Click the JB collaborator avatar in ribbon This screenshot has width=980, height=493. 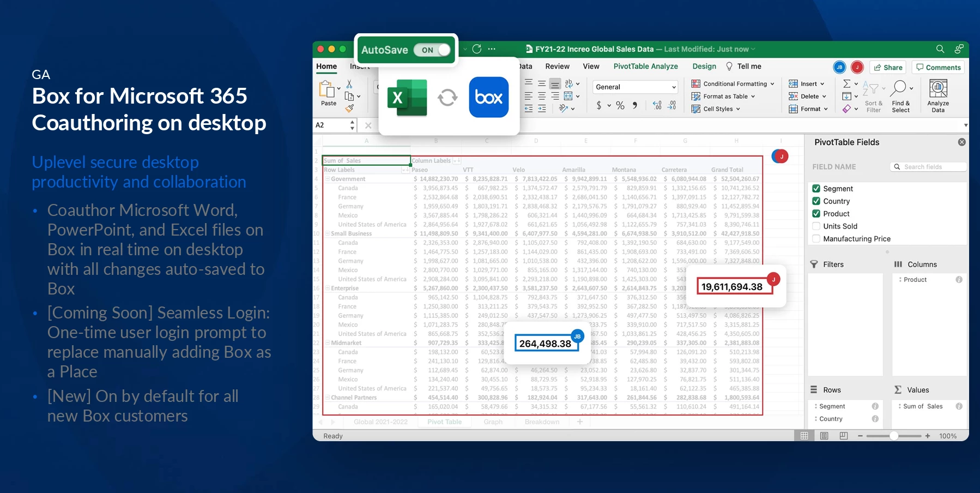839,67
